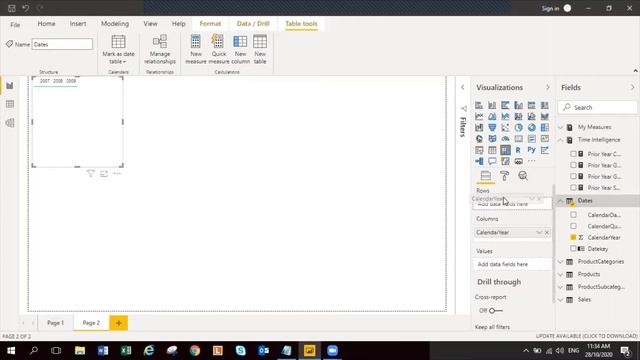Select the globe map visual
This screenshot has width=640, height=360.
coord(479,139)
